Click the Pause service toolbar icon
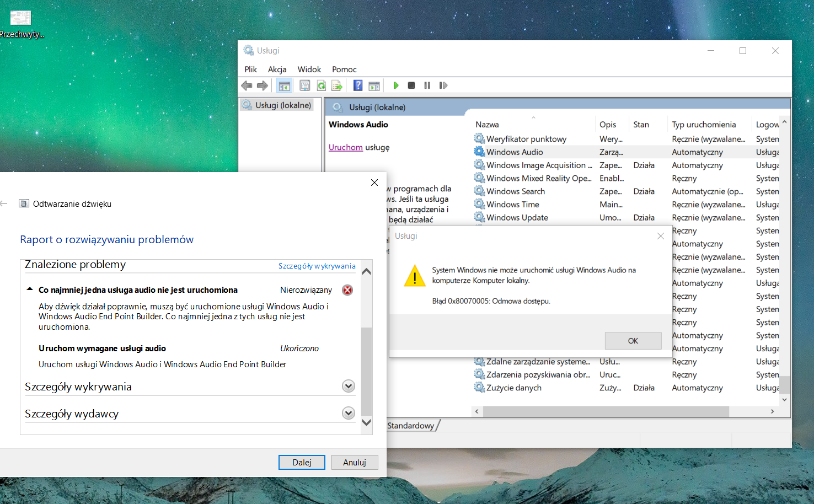Screen dimensions: 814x504 [427, 85]
